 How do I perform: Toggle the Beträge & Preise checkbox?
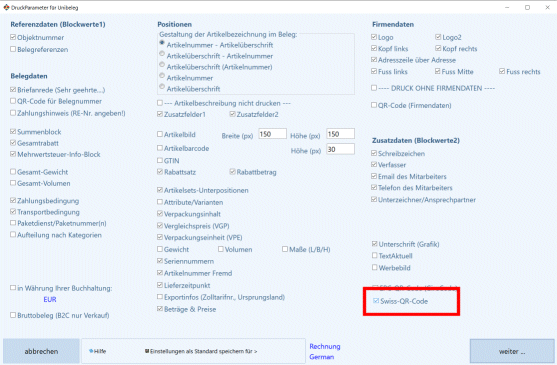click(x=160, y=309)
